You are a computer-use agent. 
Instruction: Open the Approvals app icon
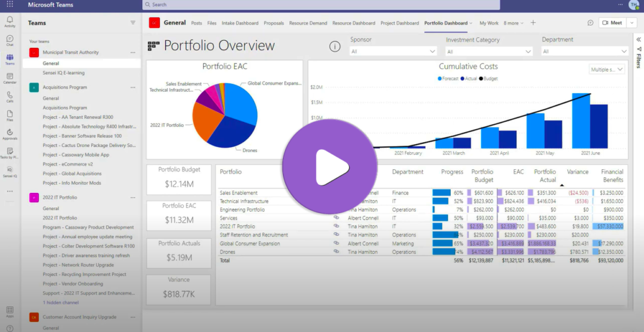tap(9, 134)
